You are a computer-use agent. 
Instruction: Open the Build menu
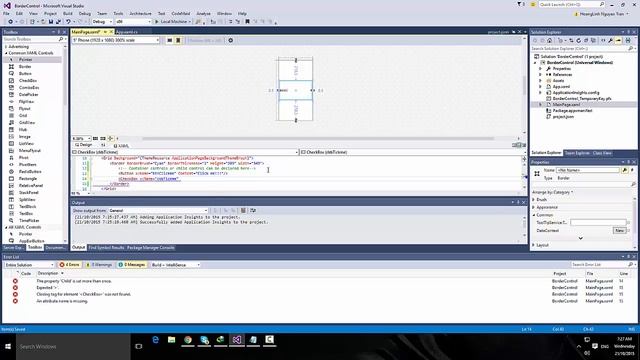(68, 13)
